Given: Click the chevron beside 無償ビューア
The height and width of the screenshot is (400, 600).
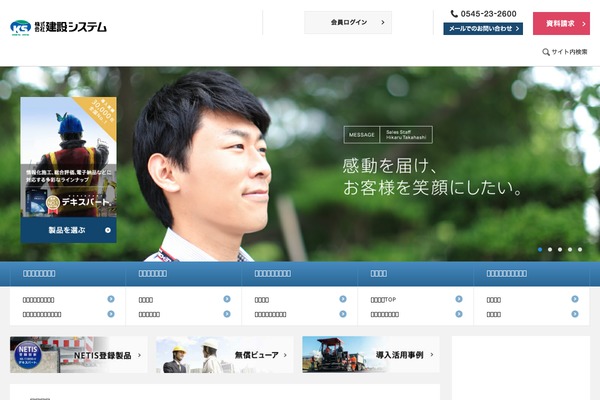Looking at the screenshot, I should (285, 355).
